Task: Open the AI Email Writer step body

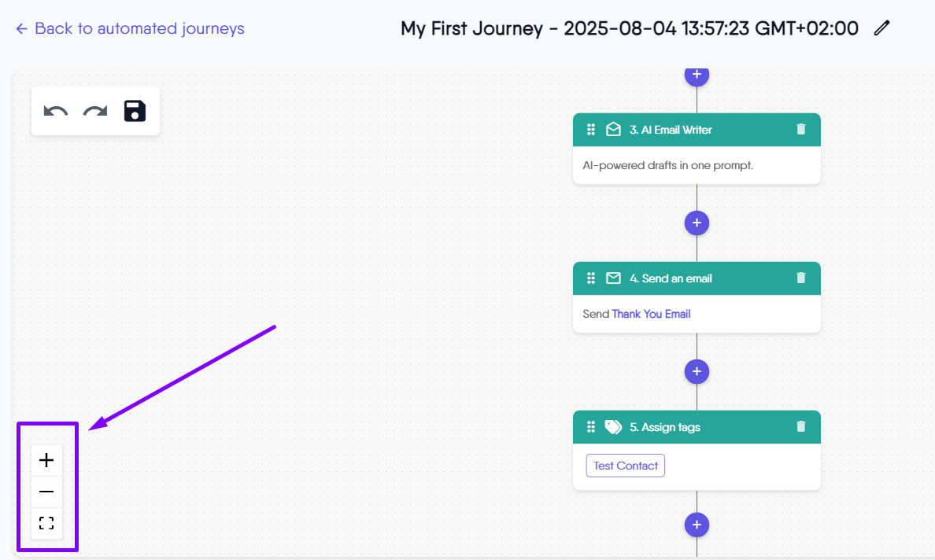Action: click(697, 166)
